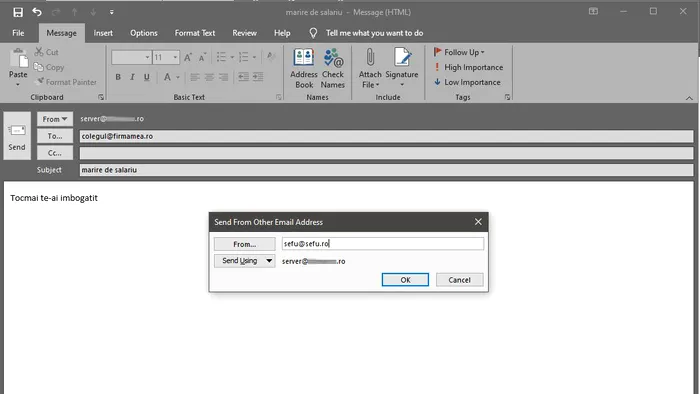Open the Help tab
Viewport: 700px width, 394px height.
coord(282,33)
